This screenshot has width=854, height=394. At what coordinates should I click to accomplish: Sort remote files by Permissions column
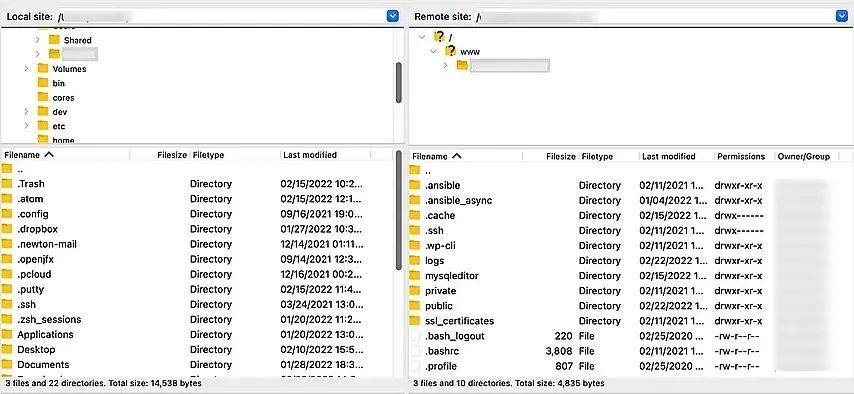click(x=741, y=156)
